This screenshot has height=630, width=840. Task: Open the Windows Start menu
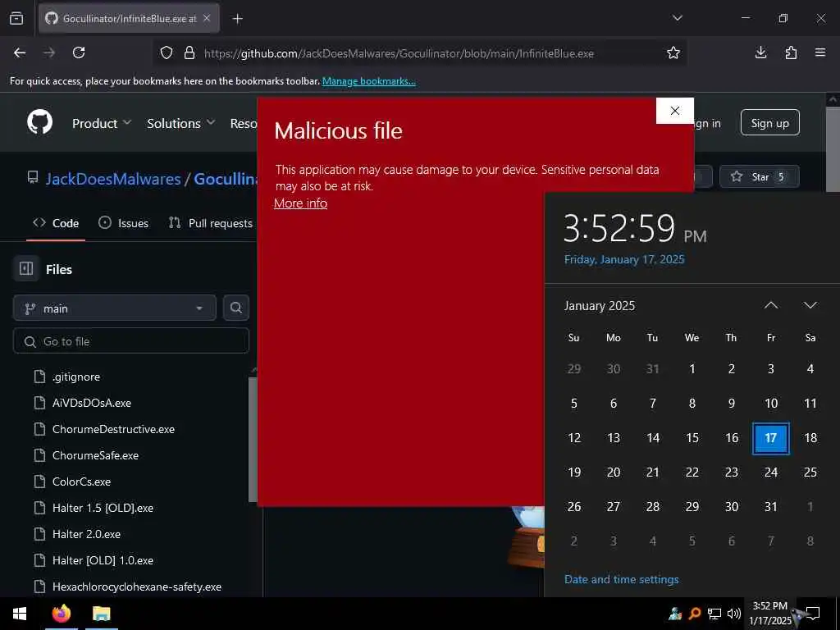[x=20, y=614]
